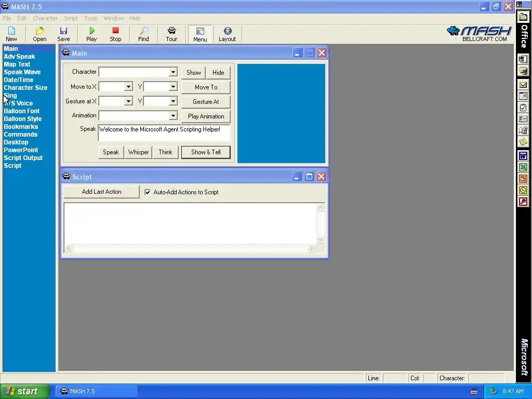Launch Microsoft PowerPoint from the Office bar
Viewport: 532px width, 399px height.
(x=523, y=179)
